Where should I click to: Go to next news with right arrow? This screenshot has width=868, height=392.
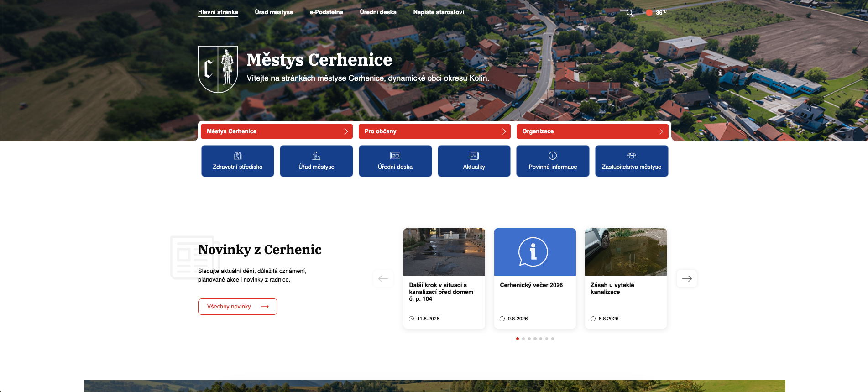pyautogui.click(x=687, y=278)
